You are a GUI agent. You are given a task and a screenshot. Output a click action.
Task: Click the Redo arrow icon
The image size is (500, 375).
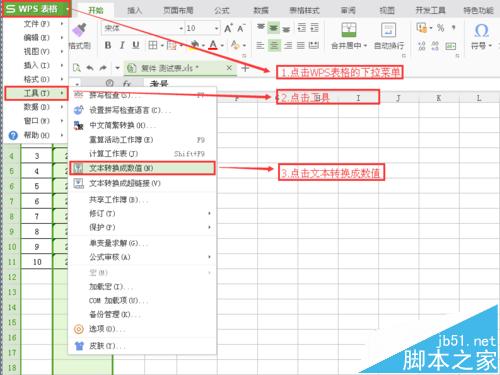tap(103, 68)
